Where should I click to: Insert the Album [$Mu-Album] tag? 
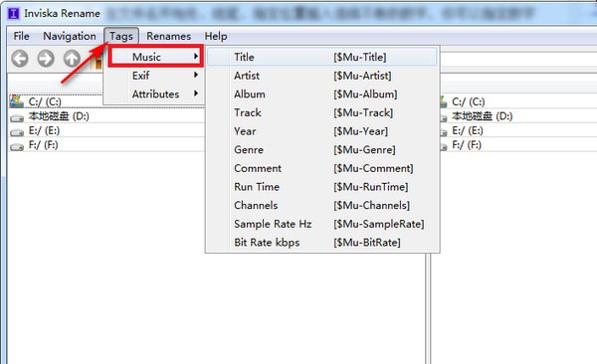[x=322, y=94]
